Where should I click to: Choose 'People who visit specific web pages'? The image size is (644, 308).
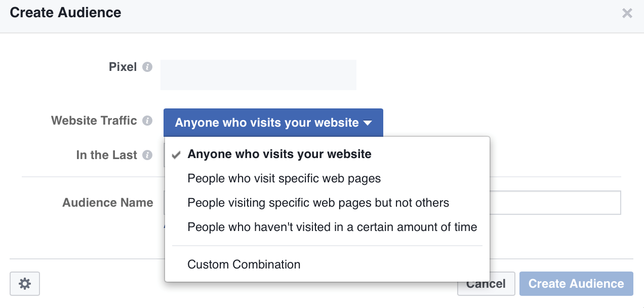point(284,178)
